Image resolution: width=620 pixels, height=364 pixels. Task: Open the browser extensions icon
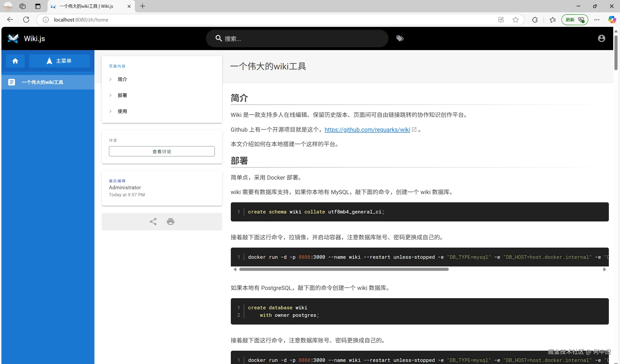point(535,20)
